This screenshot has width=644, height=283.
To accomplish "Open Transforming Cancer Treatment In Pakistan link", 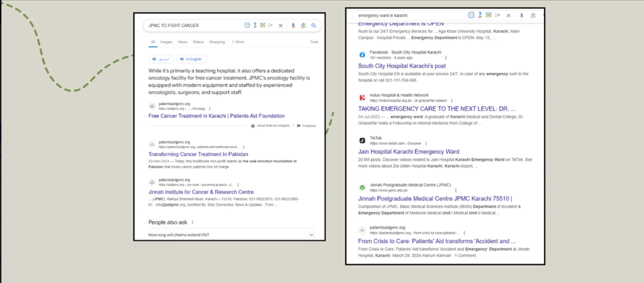I will click(198, 154).
